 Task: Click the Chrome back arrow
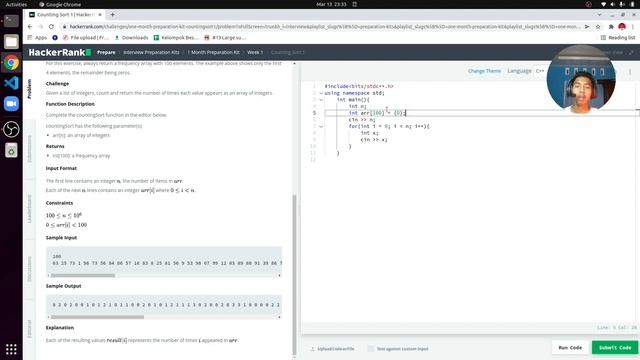[x=30, y=27]
